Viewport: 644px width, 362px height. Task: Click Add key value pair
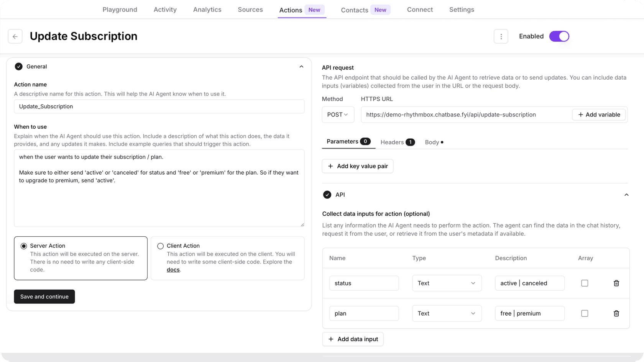(358, 166)
